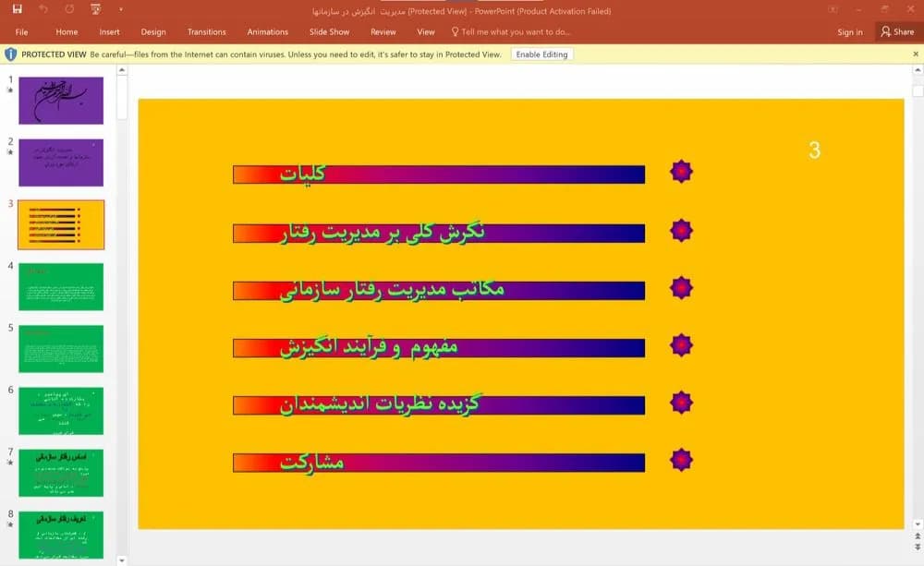
Task: Click the مشارکت gradient bar
Action: click(439, 463)
